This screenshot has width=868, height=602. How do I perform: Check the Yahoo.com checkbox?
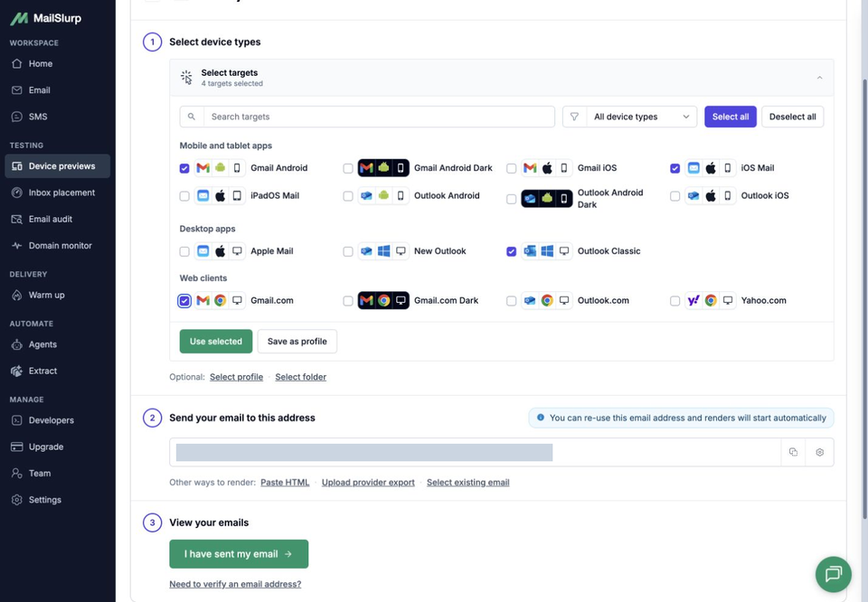(675, 301)
